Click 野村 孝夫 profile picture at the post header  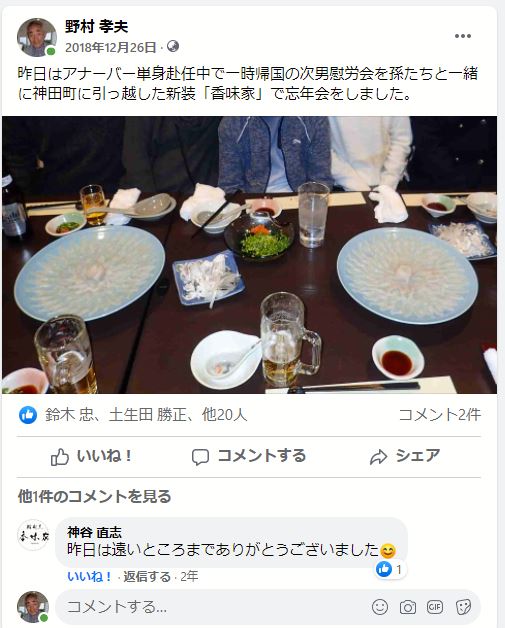pos(36,37)
